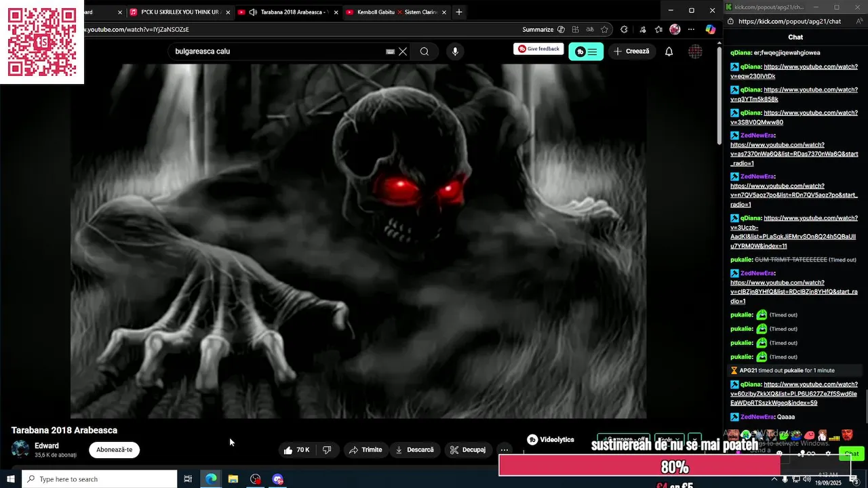Like the video with thumbs up
Viewport: 868px width, 488px height.
point(289,450)
